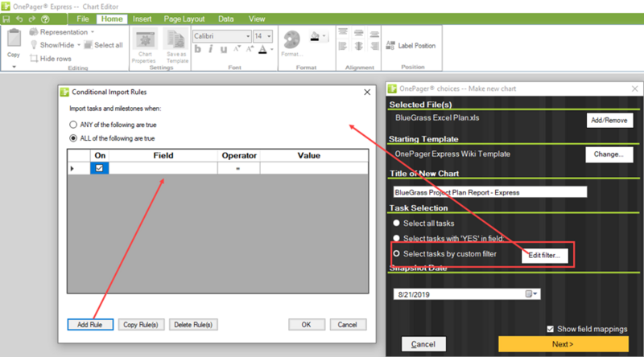The image size is (644, 357).
Task: Switch to the View tab
Action: click(257, 18)
